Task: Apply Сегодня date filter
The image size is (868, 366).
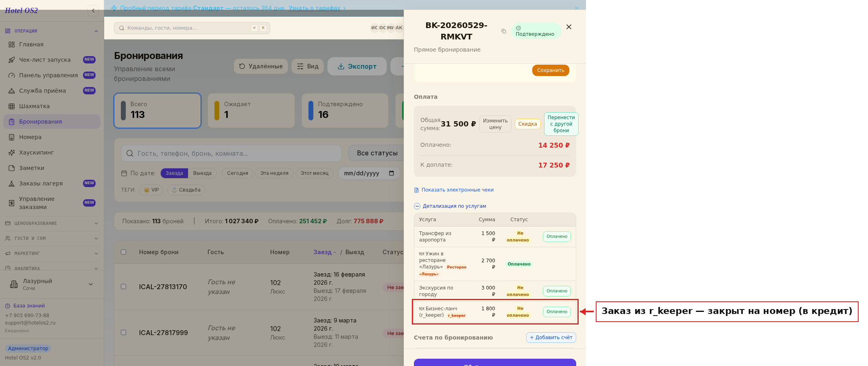Action: pos(238,173)
